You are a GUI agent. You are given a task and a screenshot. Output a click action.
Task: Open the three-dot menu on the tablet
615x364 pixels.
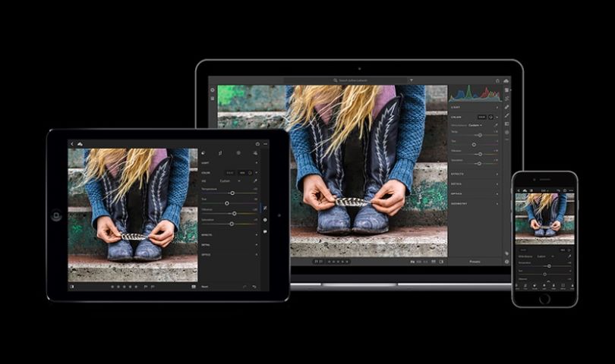click(x=265, y=143)
